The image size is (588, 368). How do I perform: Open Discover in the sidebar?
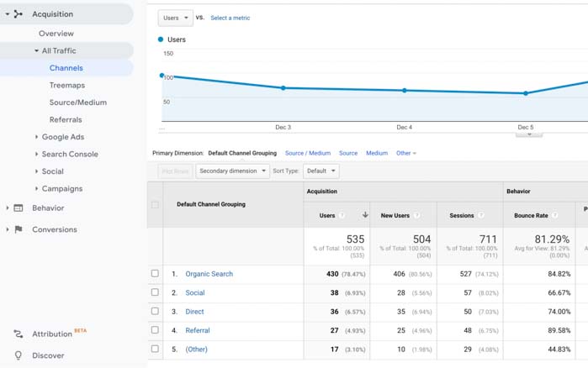point(48,355)
